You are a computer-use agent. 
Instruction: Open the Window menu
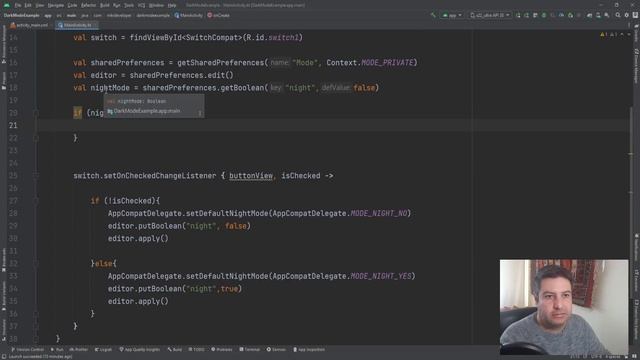[156, 5]
